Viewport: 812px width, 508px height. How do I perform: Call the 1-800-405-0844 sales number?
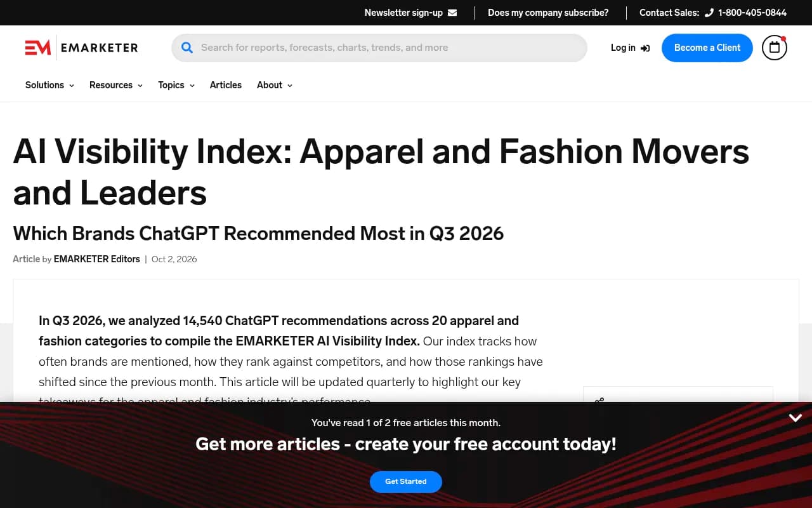(x=752, y=13)
